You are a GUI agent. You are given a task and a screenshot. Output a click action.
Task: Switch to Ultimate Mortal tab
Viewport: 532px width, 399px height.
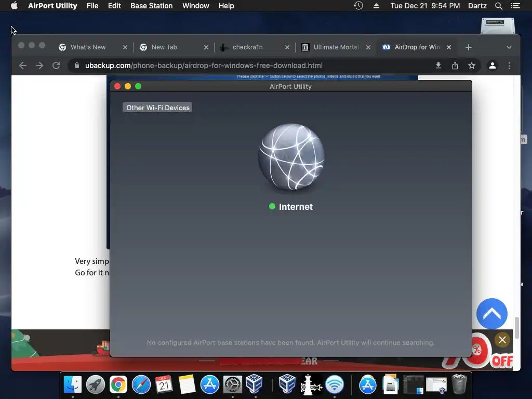[335, 47]
